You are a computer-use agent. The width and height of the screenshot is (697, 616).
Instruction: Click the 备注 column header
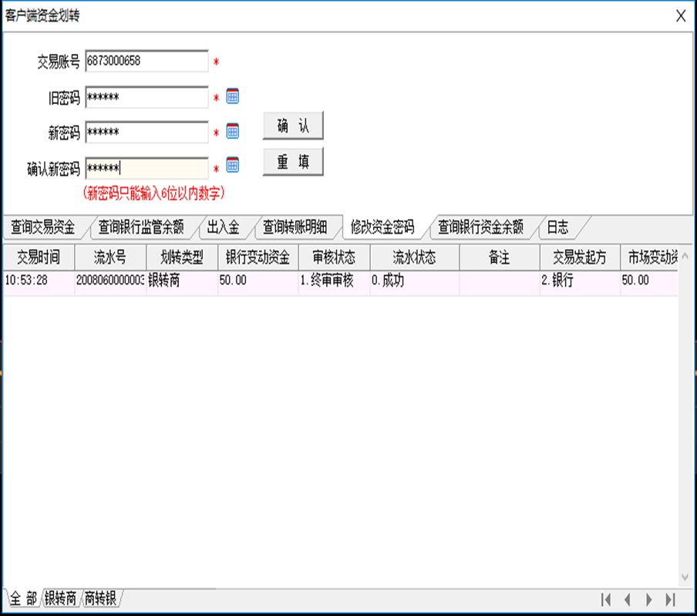(500, 258)
